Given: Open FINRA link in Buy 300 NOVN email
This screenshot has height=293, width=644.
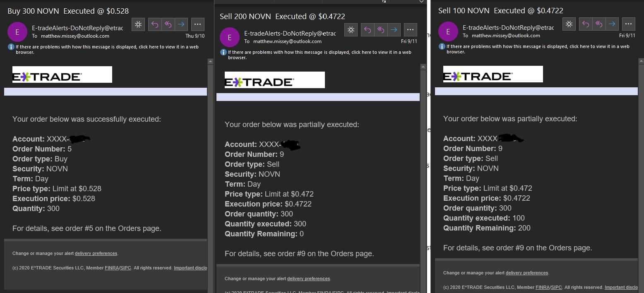Looking at the screenshot, I should (112, 268).
